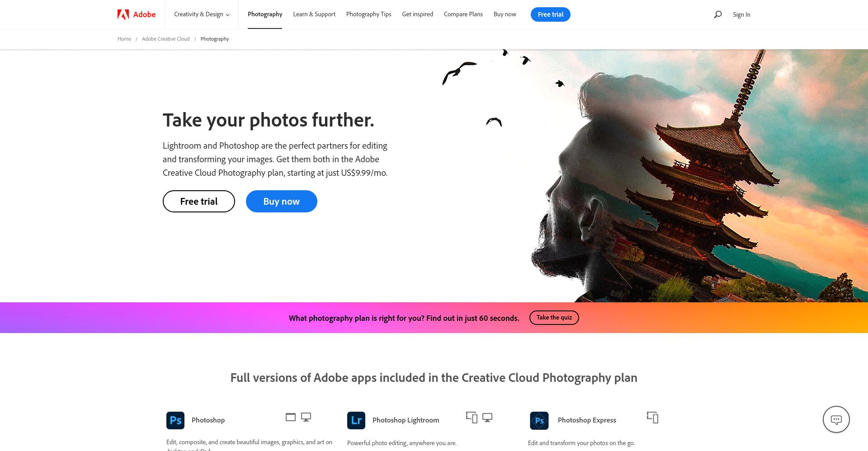The width and height of the screenshot is (868, 451).
Task: Click the Photoshop Ps app icon
Action: 175,420
